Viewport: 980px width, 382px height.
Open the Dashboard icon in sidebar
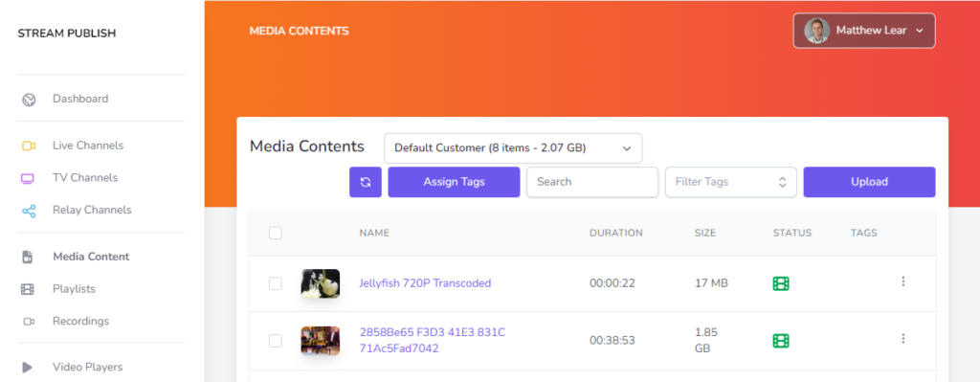pyautogui.click(x=29, y=100)
